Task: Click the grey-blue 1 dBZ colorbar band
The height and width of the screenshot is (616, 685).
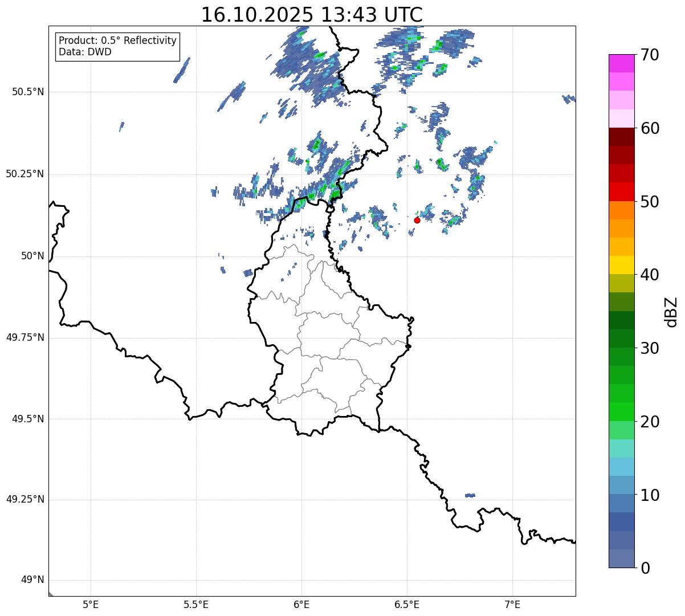Action: point(621,558)
